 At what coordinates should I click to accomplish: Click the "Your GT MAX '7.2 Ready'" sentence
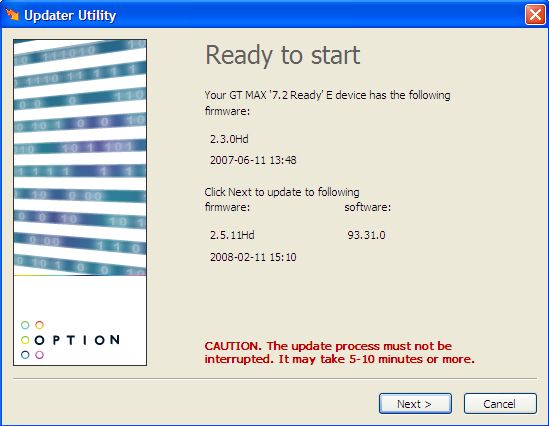pos(327,103)
